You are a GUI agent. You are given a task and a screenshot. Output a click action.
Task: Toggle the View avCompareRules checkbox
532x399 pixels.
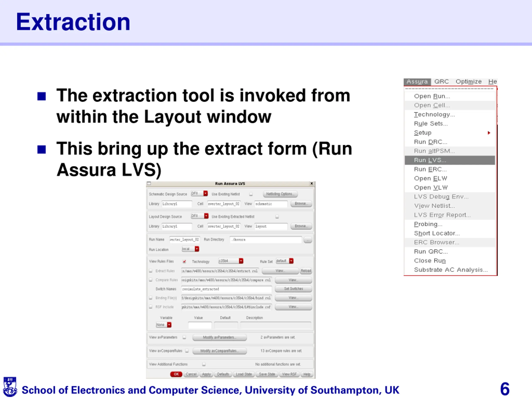point(187,351)
